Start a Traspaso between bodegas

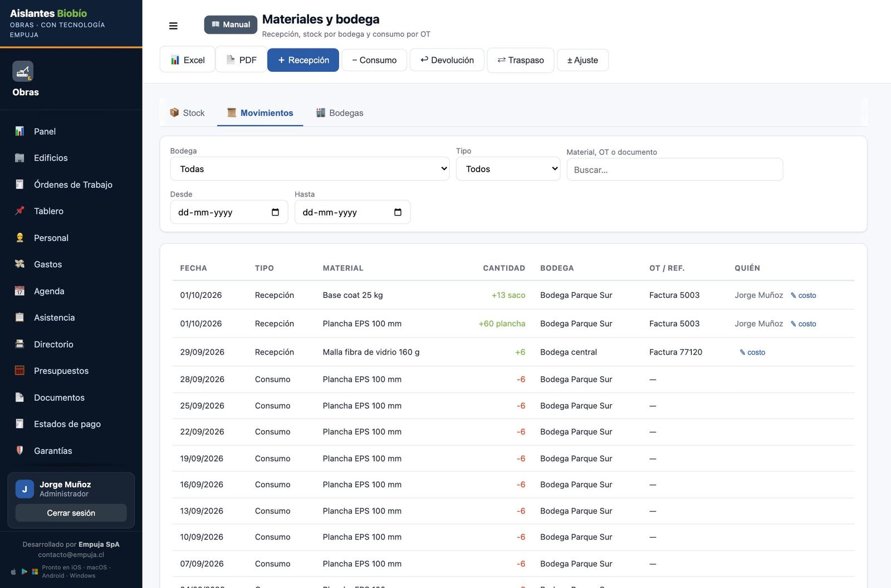pyautogui.click(x=521, y=60)
